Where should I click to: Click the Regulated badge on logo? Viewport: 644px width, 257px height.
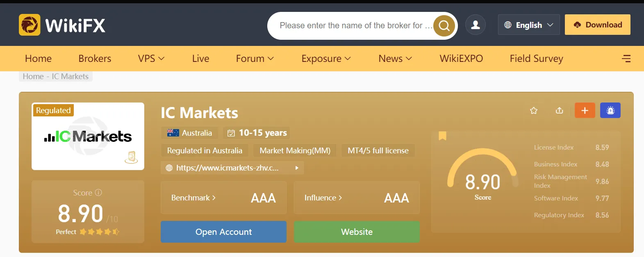point(53,110)
